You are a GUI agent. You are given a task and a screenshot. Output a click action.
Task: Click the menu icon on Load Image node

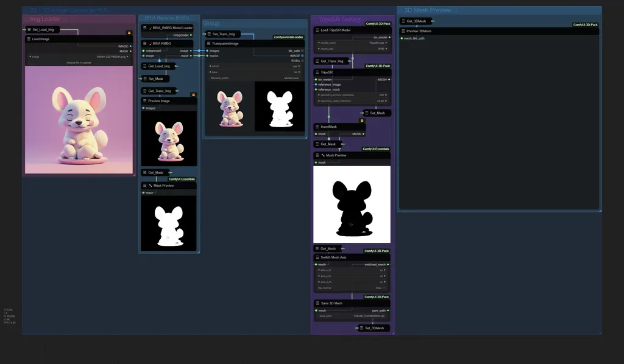(29, 39)
